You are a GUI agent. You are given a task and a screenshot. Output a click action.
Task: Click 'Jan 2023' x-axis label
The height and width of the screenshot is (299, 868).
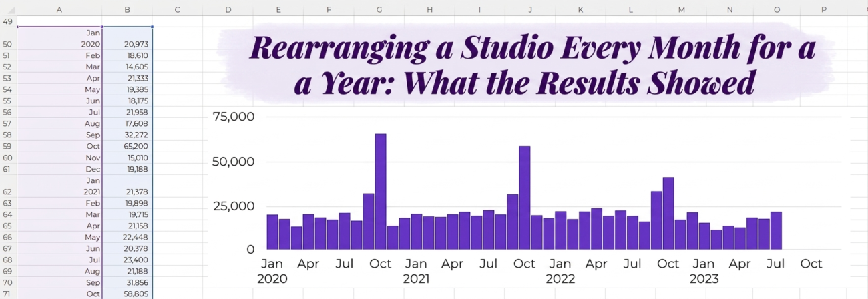click(704, 271)
